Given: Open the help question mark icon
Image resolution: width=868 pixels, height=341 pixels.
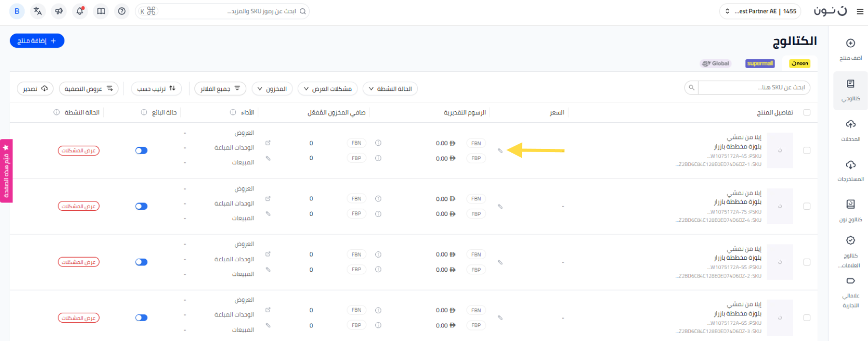Looking at the screenshot, I should pyautogui.click(x=122, y=11).
